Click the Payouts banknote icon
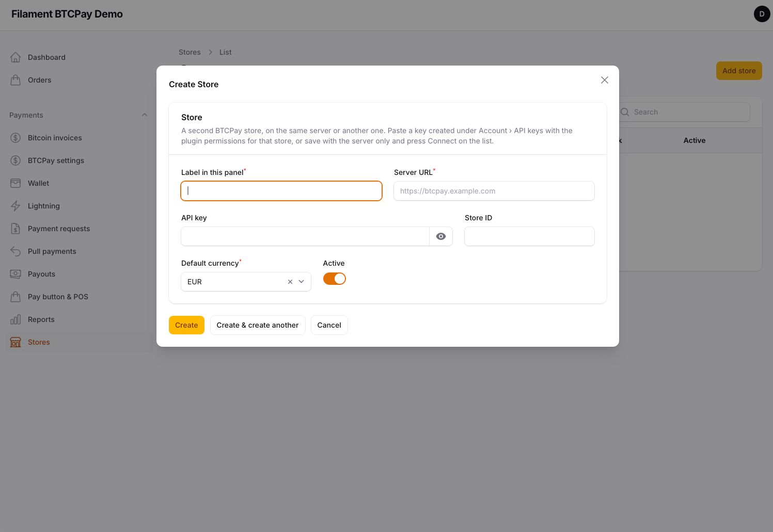 pos(15,274)
